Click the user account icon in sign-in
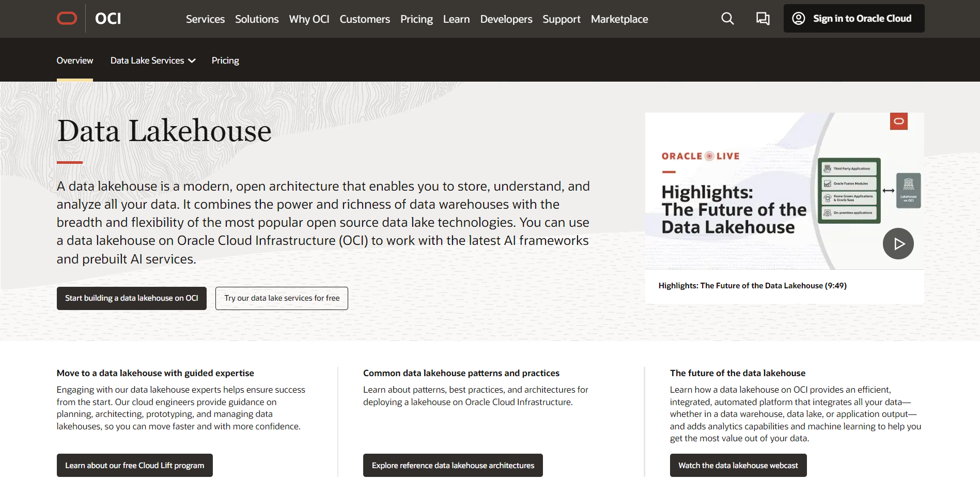This screenshot has width=980, height=479. (x=799, y=19)
